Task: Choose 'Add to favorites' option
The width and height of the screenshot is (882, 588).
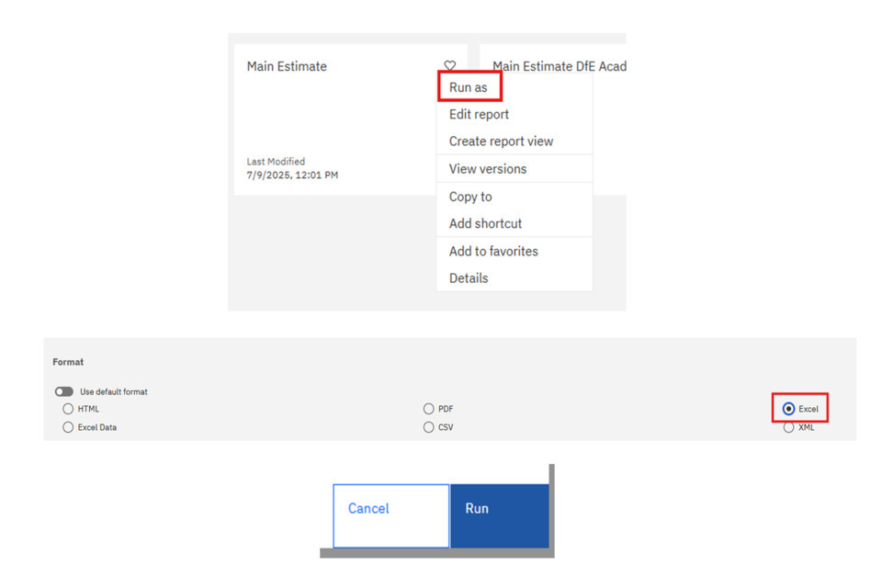Action: click(x=493, y=251)
